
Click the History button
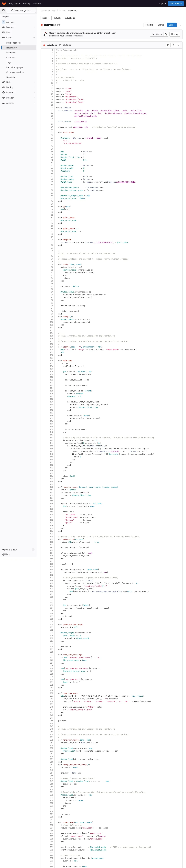(175, 34)
